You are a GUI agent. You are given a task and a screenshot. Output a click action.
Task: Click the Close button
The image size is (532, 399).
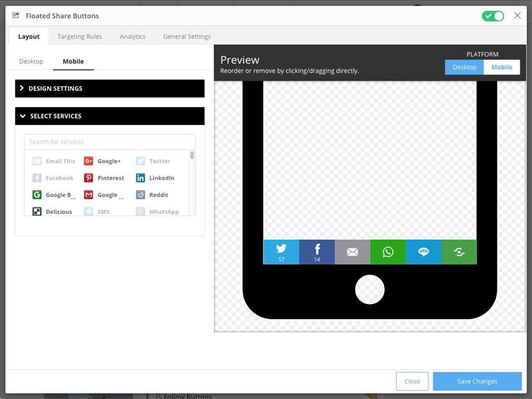(x=412, y=381)
